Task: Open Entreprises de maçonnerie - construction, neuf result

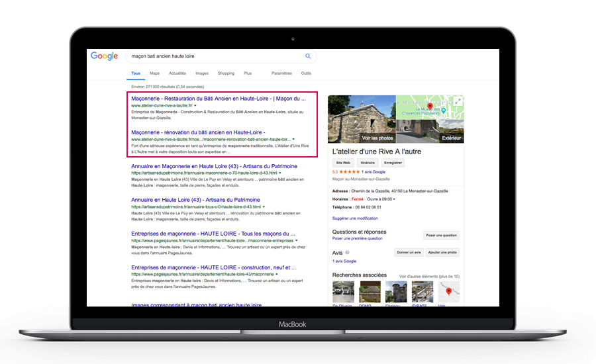Action: tap(213, 267)
